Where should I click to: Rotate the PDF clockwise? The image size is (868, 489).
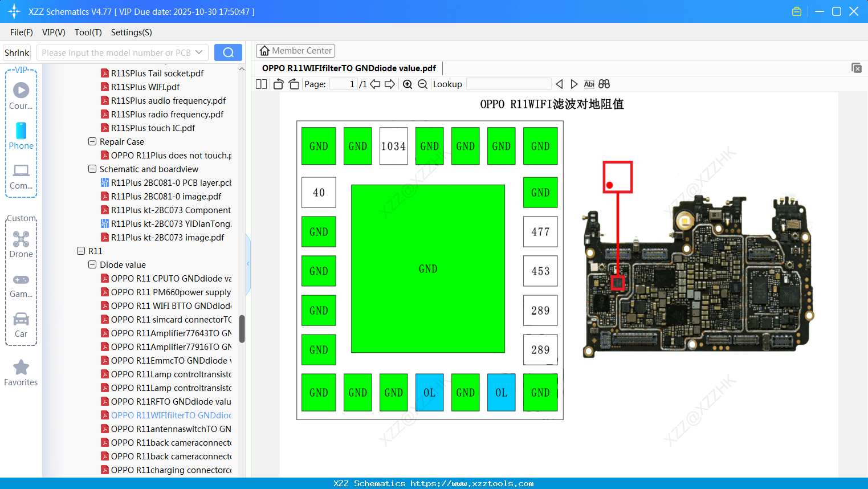[x=294, y=84]
